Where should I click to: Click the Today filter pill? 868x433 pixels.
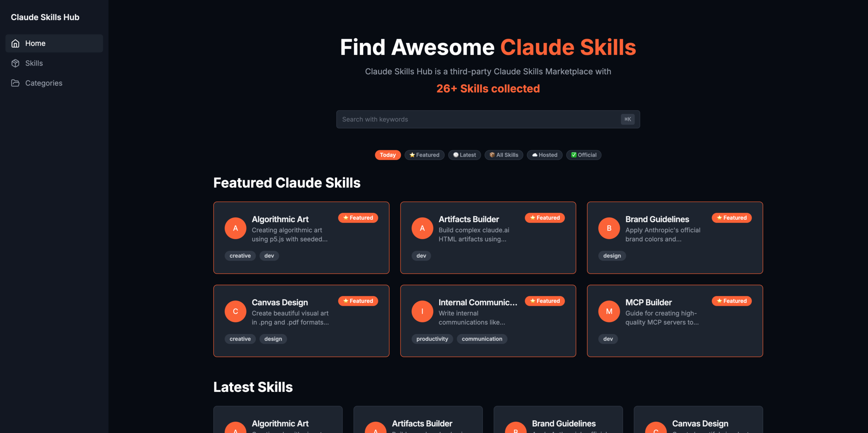(x=388, y=155)
